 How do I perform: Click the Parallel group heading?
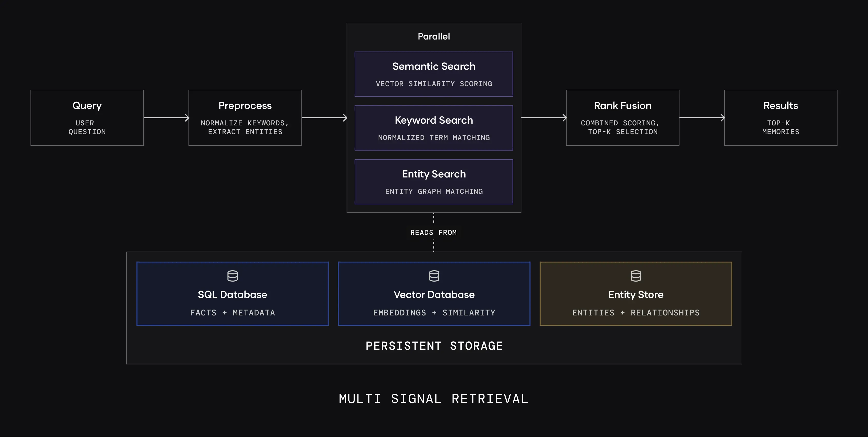point(434,36)
